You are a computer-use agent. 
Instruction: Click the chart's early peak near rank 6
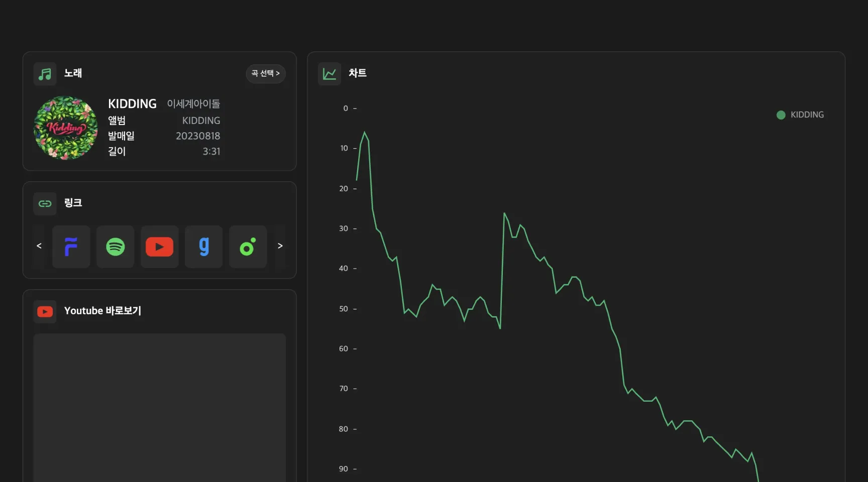coord(365,133)
